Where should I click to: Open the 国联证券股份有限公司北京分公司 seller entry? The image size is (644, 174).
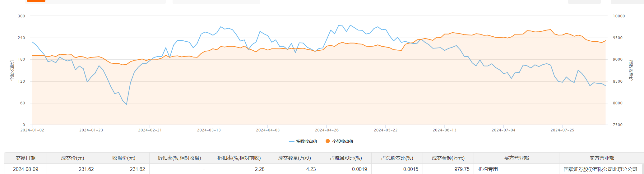tap(600, 169)
